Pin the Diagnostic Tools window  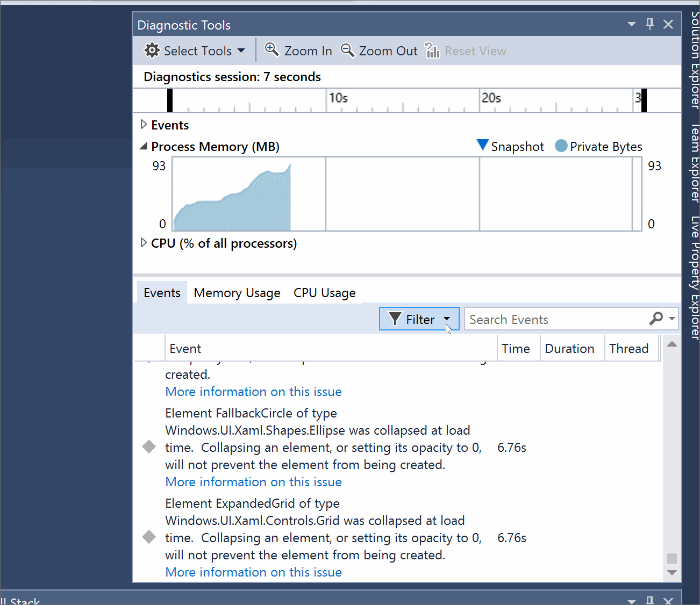pos(650,24)
